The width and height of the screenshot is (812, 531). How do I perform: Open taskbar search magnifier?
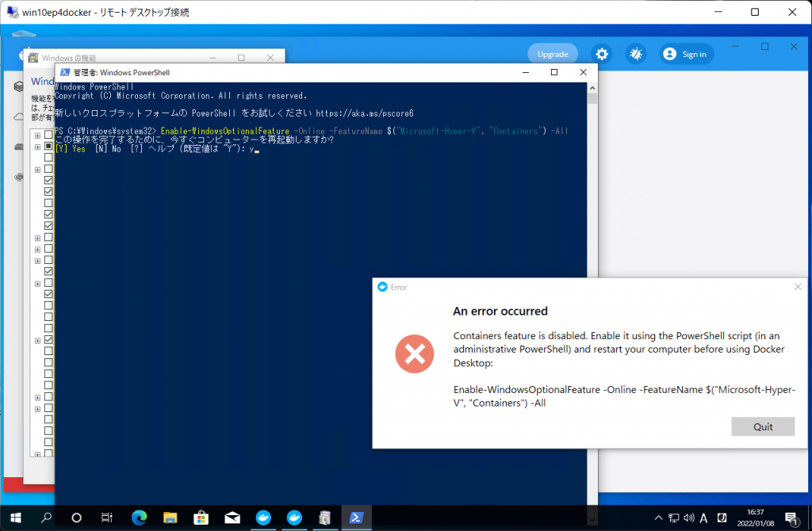pos(46,517)
